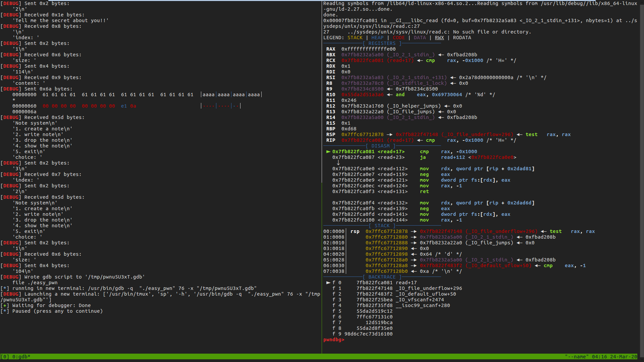644x362 pixels.
Task: Click the down arrow below read+23 in disasm
Action: click(x=338, y=163)
